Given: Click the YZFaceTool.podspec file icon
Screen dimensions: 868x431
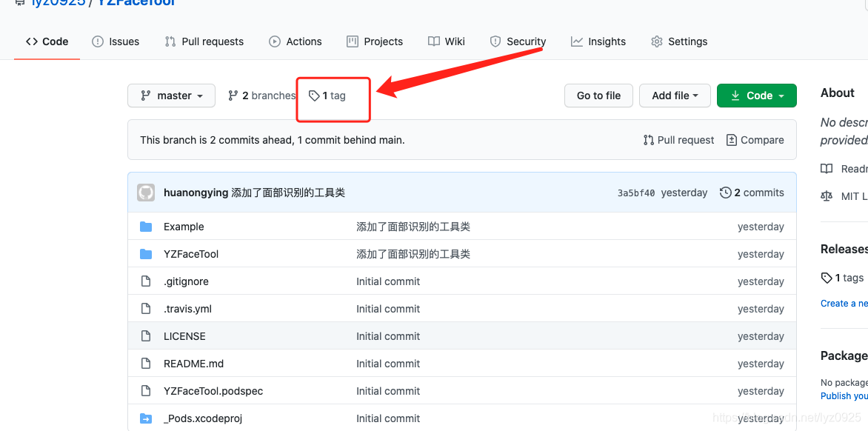Looking at the screenshot, I should 146,391.
